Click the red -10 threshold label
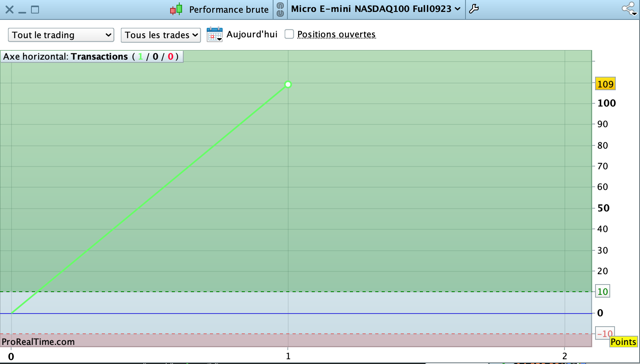The width and height of the screenshot is (640, 364). [605, 333]
